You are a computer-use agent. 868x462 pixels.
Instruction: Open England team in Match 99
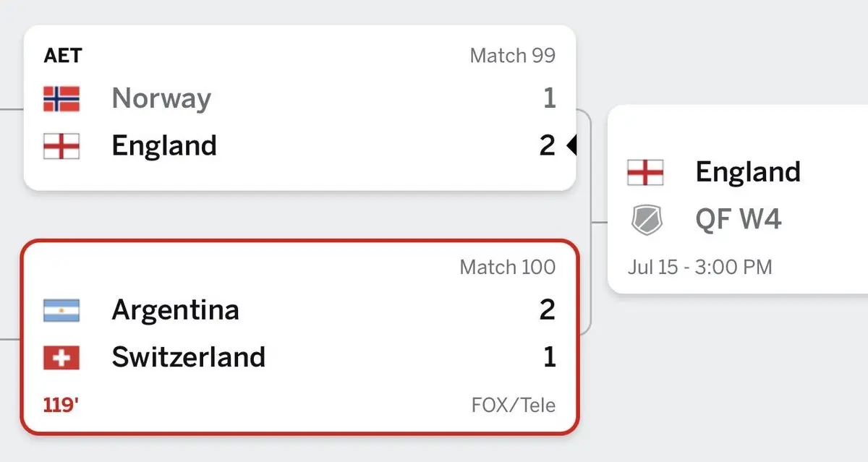tap(164, 146)
